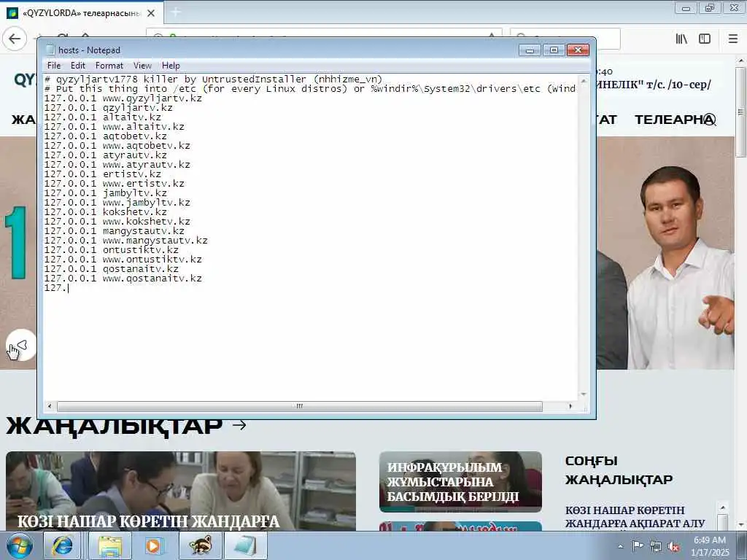Viewport: 747px width, 560px height.
Task: Open Windows Media Player from the taskbar
Action: [x=155, y=545]
